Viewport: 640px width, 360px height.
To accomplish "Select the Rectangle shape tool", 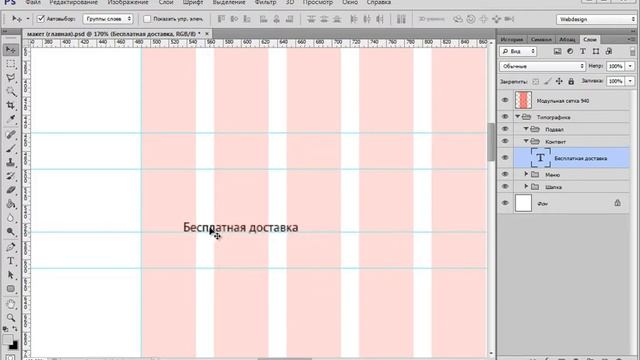I will pos(11,289).
